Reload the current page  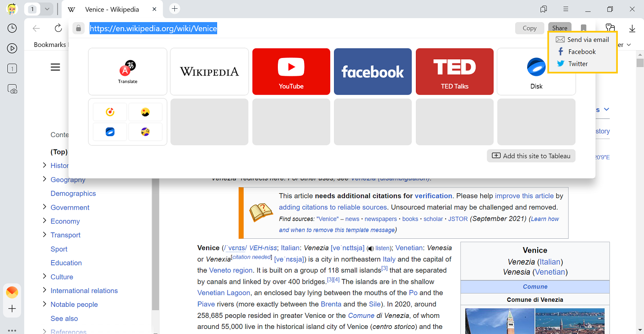pos(58,29)
